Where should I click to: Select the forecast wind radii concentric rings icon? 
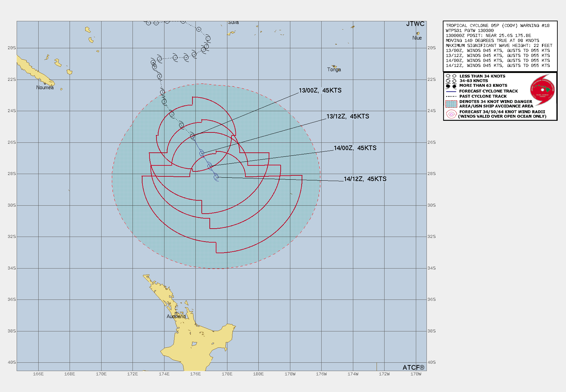(x=451, y=114)
